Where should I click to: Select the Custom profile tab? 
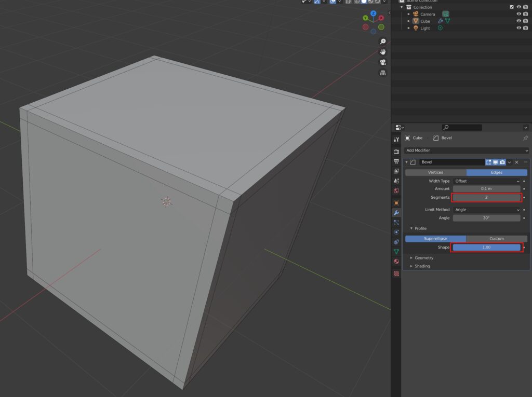click(x=497, y=238)
